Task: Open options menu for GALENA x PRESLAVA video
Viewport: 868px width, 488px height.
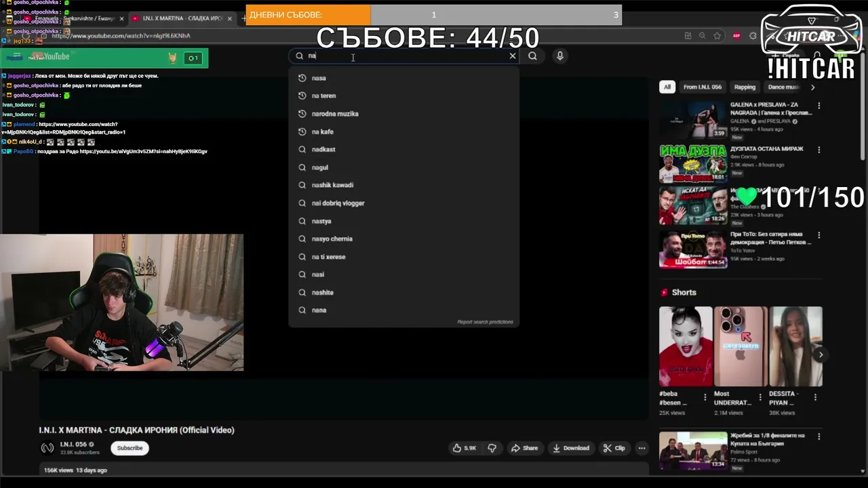Action: tap(818, 106)
